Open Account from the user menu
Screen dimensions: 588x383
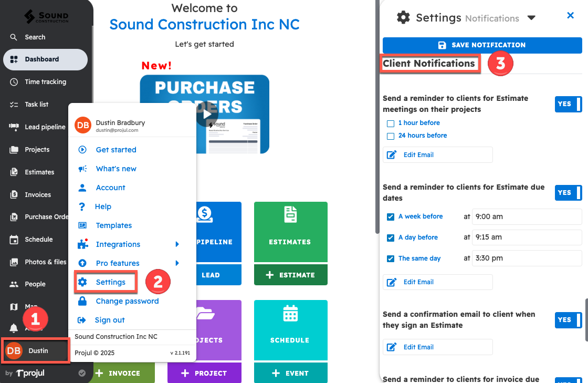(x=110, y=188)
